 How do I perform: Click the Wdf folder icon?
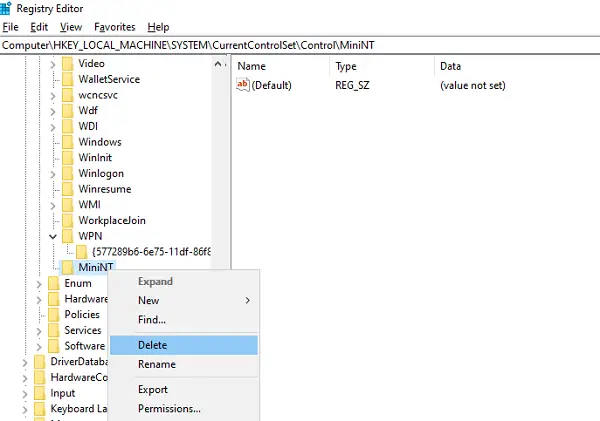67,111
